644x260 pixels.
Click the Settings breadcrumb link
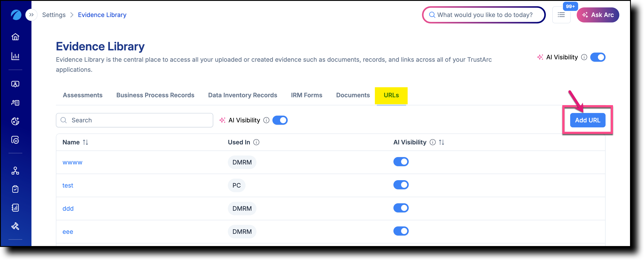tap(54, 15)
